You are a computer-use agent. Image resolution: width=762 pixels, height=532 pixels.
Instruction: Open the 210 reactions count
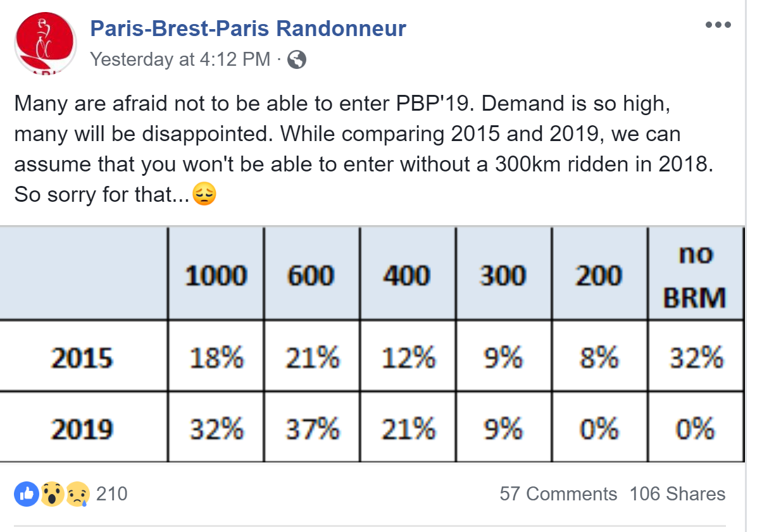click(111, 494)
